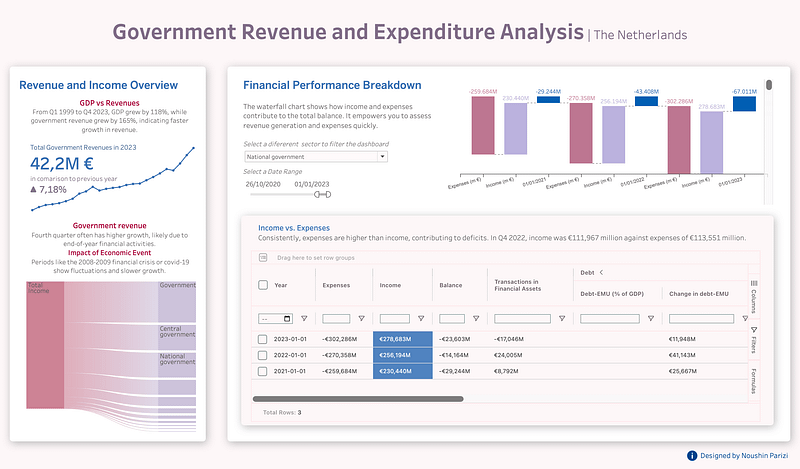Click the Expenses column header to sort
This screenshot has height=469, width=800.
pos(336,285)
